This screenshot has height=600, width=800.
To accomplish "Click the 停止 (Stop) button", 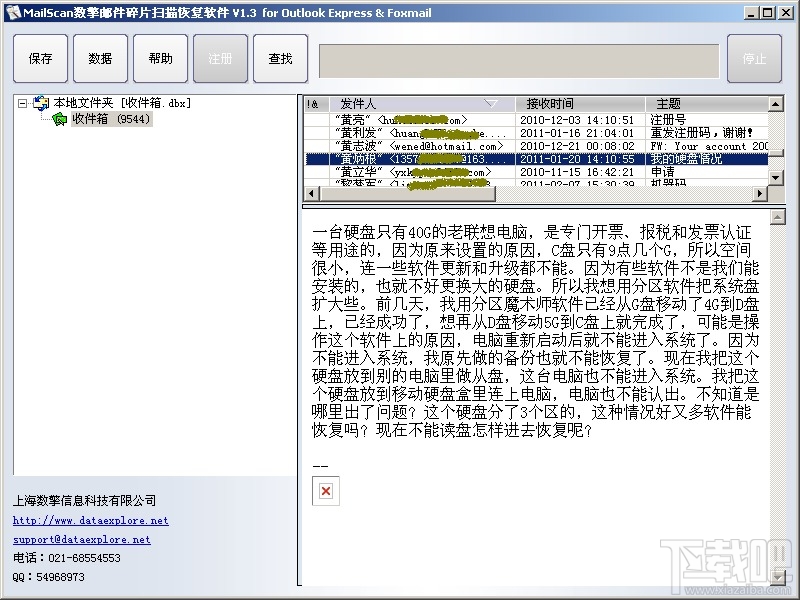I will (x=754, y=59).
